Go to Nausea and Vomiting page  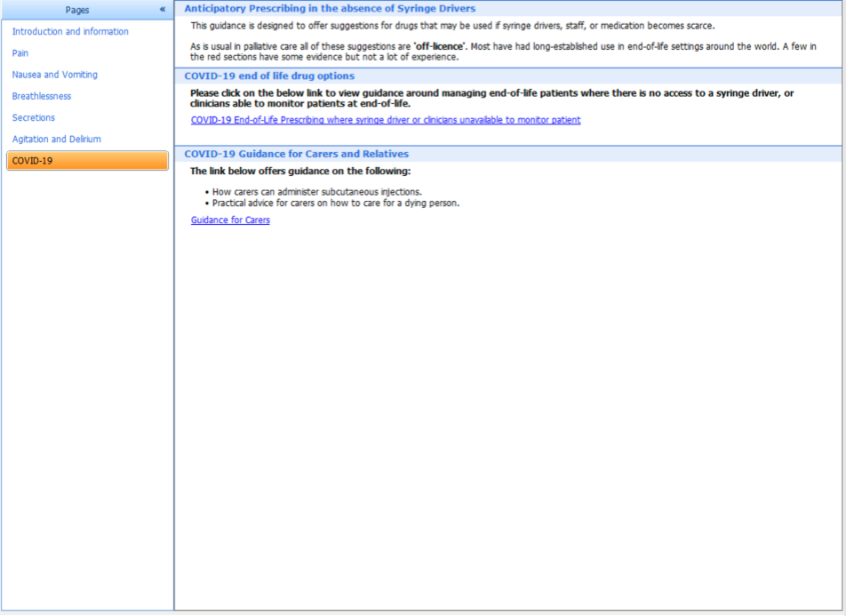click(x=54, y=75)
